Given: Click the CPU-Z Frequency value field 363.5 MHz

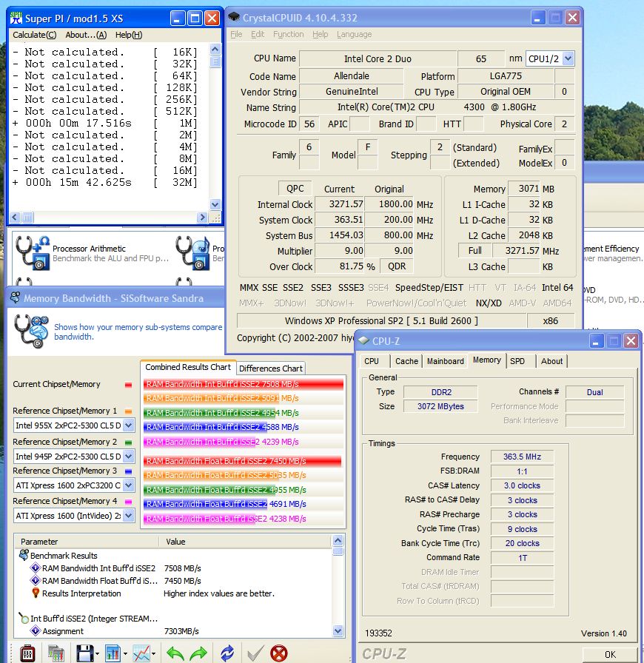Looking at the screenshot, I should (x=522, y=457).
